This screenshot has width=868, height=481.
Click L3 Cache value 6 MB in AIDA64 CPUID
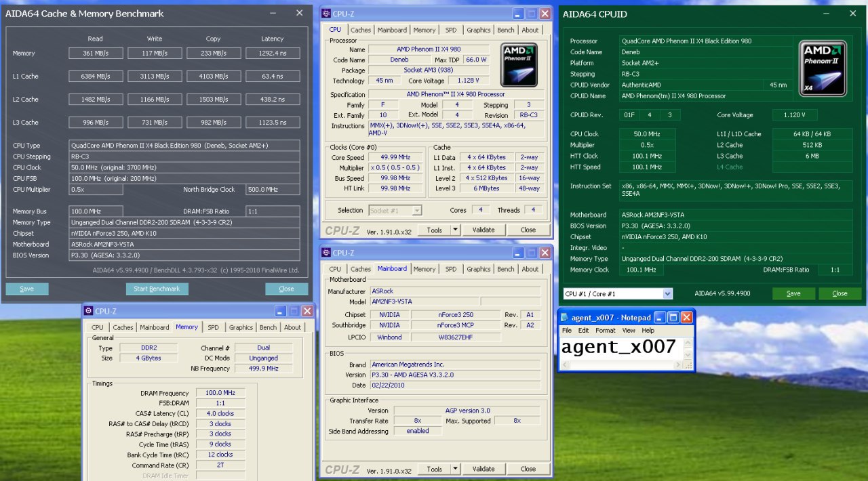click(812, 156)
